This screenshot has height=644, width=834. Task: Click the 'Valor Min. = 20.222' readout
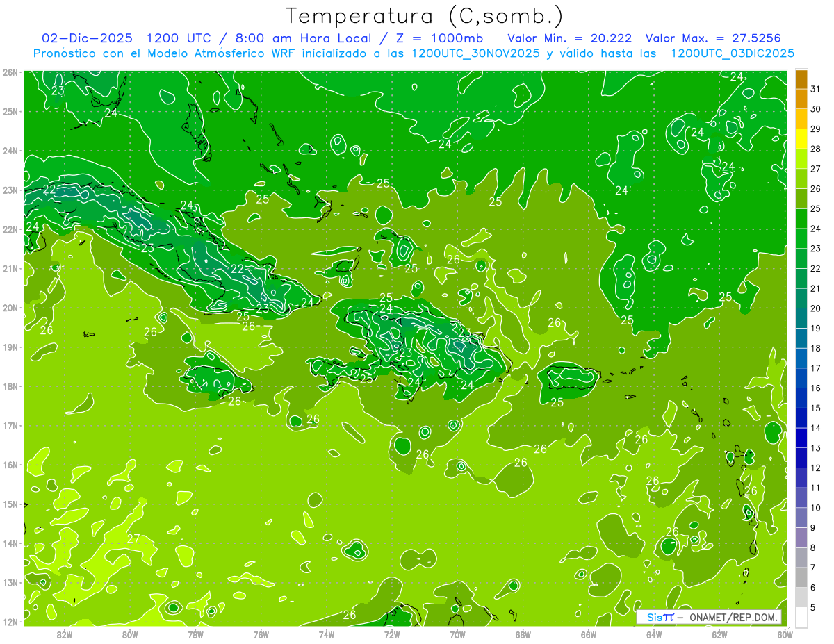click(569, 38)
